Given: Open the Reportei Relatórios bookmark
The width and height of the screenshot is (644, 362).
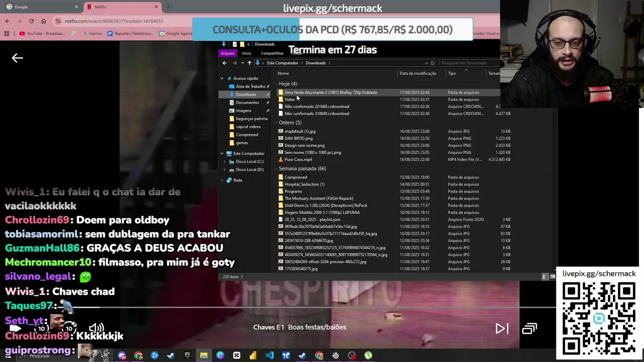Looking at the screenshot, I should (130, 34).
